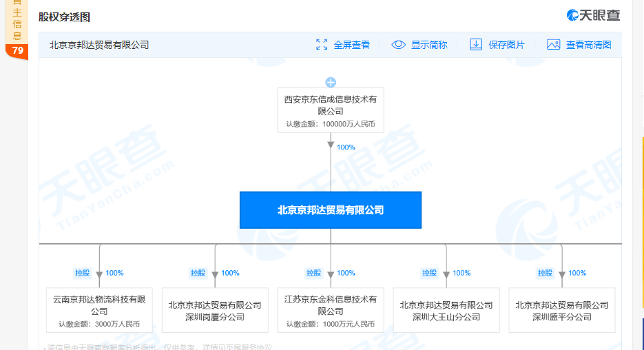Open 查看高清图 high-definition image
This screenshot has height=350, width=644.
(x=588, y=45)
